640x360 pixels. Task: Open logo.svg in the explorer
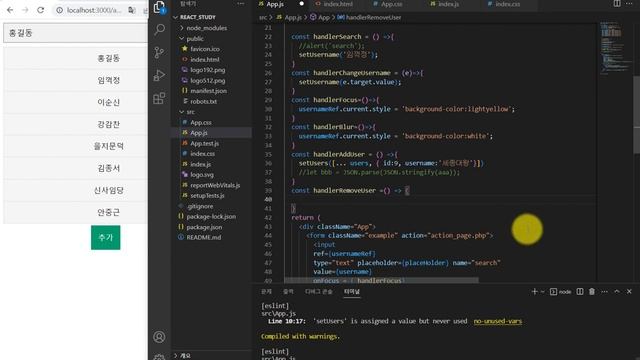(x=202, y=174)
